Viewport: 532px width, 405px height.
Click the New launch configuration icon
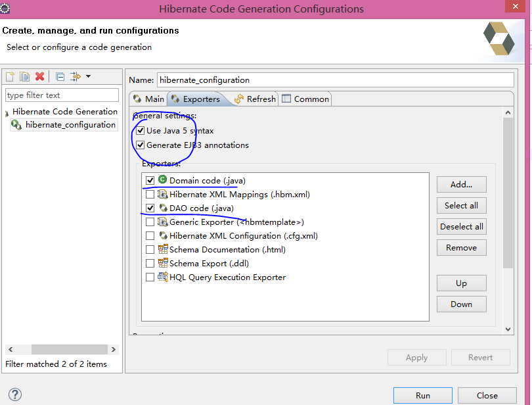tap(10, 76)
